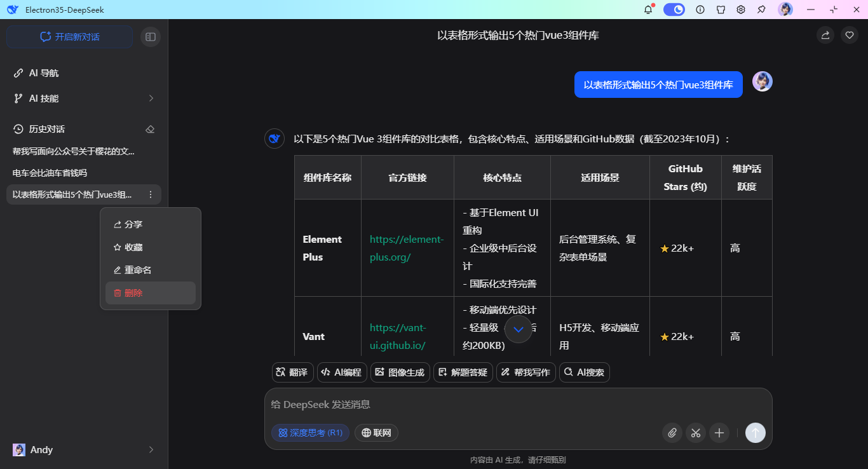Toggle 联网 web access mode

376,433
